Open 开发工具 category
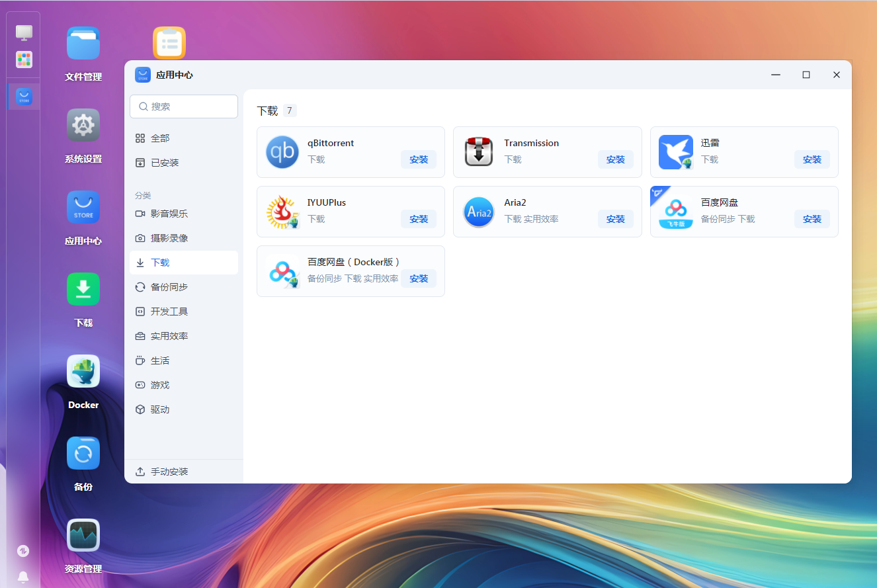The width and height of the screenshot is (877, 588). click(x=184, y=312)
